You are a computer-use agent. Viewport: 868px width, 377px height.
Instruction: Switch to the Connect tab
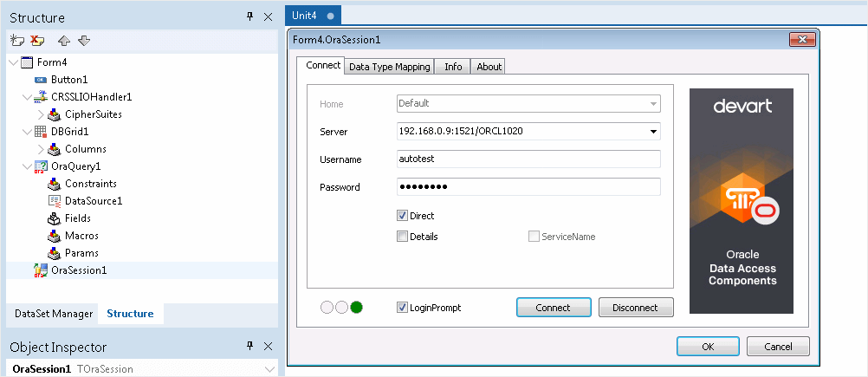point(323,65)
